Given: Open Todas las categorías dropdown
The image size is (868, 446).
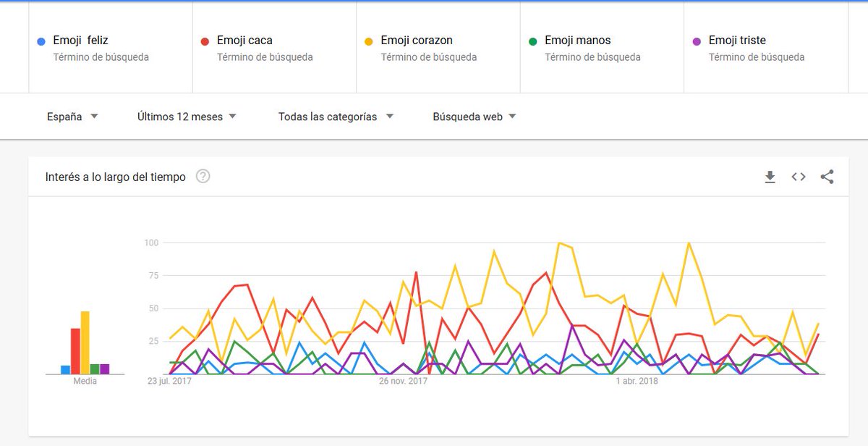Looking at the screenshot, I should tap(336, 117).
